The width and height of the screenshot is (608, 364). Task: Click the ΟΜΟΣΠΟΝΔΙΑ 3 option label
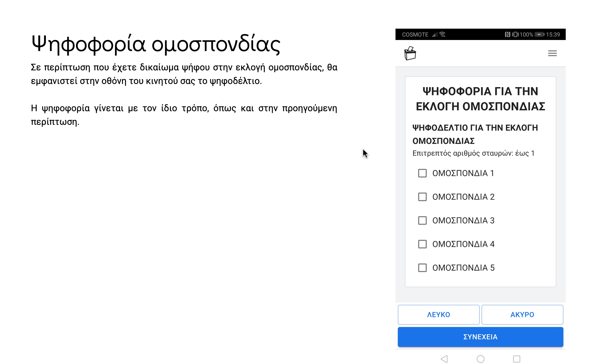click(463, 220)
